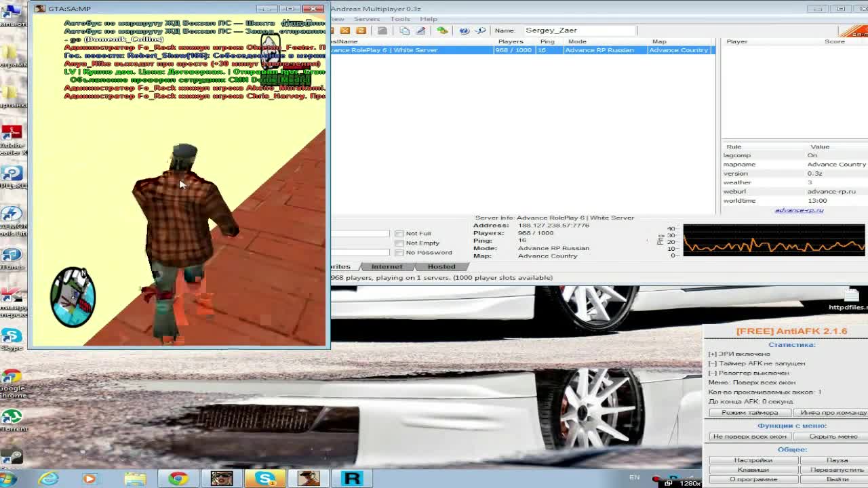Switch to Chrome in the taskbar

pyautogui.click(x=178, y=479)
